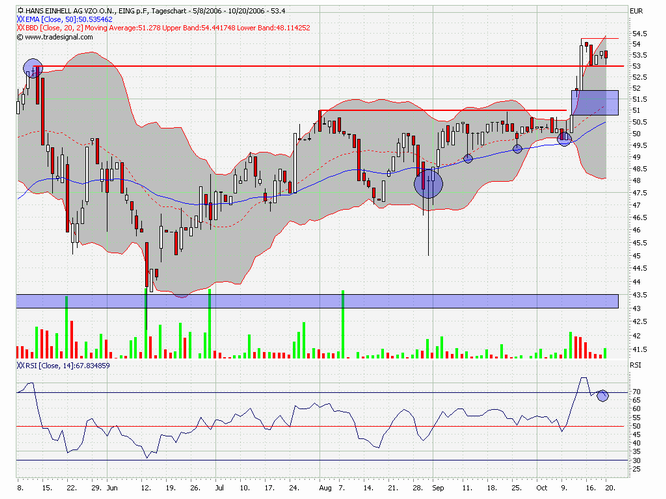The height and width of the screenshot is (499, 666).
Task: Click the Oct label on the date axis
Action: click(x=541, y=491)
